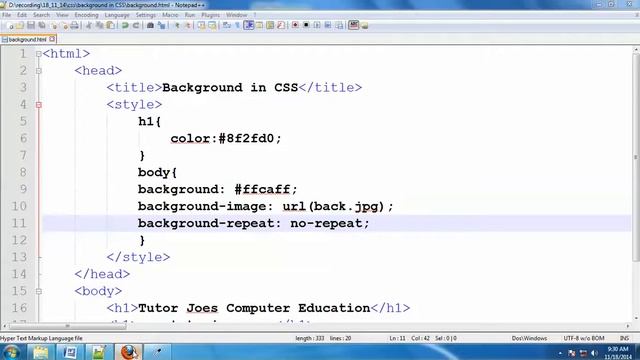Image resolution: width=640 pixels, height=360 pixels.
Task: Click the ABC spell-check toolbar icon
Action: [353, 25]
